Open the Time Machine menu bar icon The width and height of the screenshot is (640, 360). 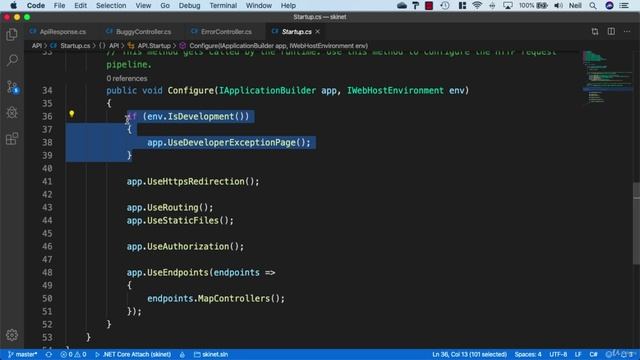coord(445,5)
